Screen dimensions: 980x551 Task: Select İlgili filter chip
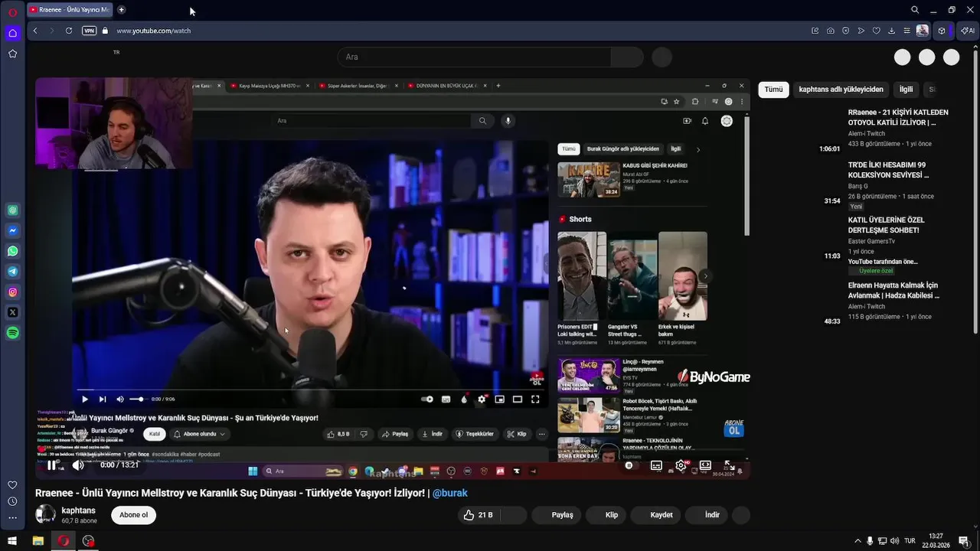(x=906, y=90)
